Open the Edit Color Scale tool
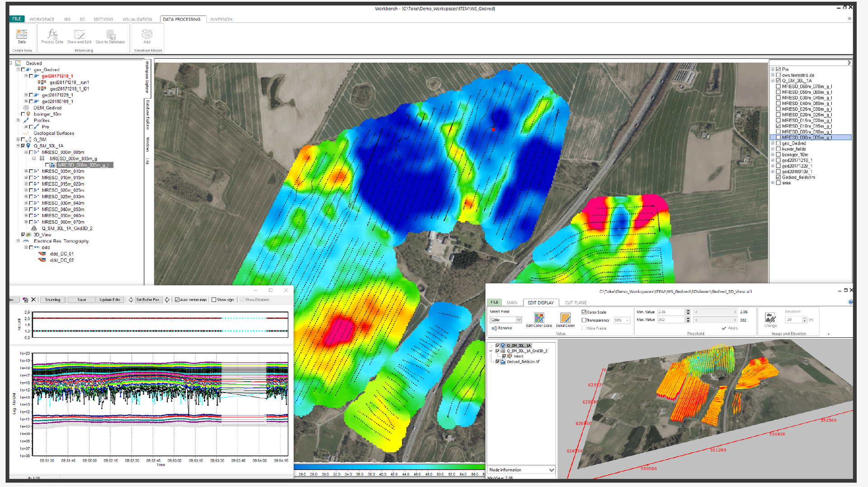Image resolution: width=868 pixels, height=487 pixels. 539,319
